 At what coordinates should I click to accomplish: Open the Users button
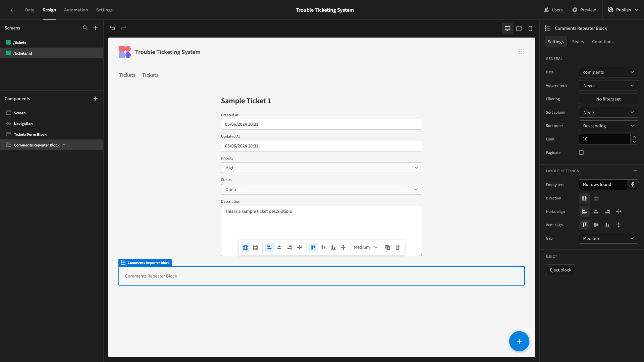point(553,10)
